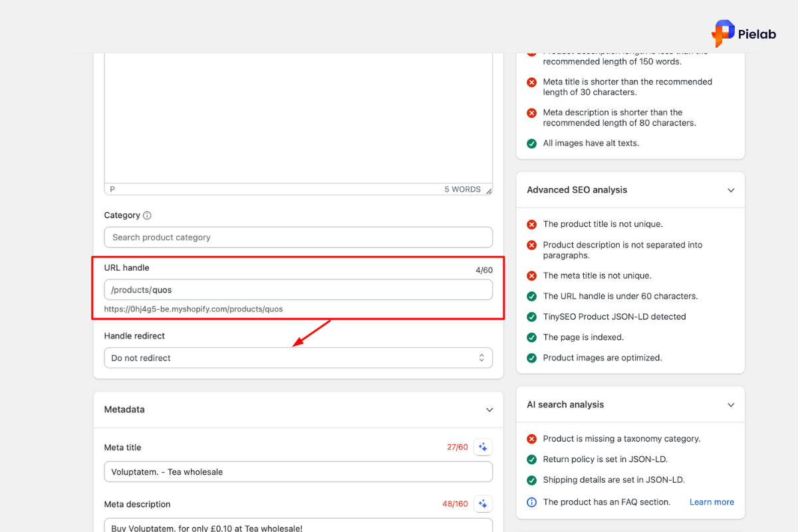Click the 'Handle redirect' label
798x532 pixels.
135,336
